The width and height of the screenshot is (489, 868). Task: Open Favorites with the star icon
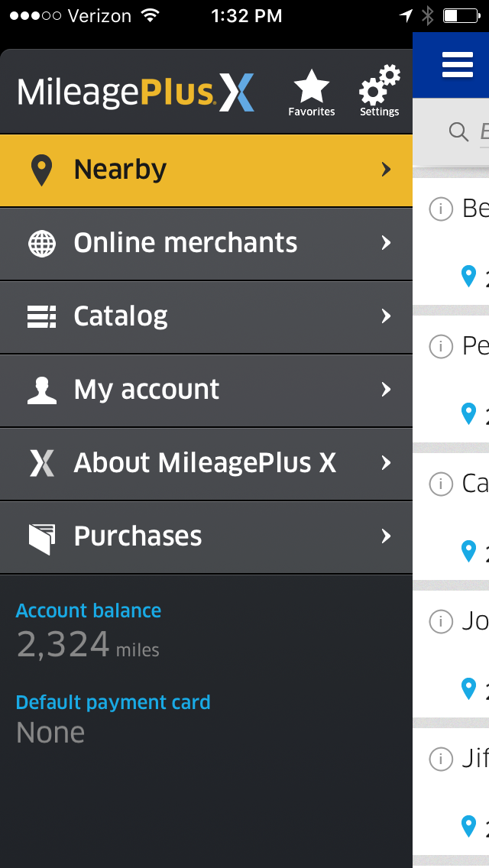311,86
